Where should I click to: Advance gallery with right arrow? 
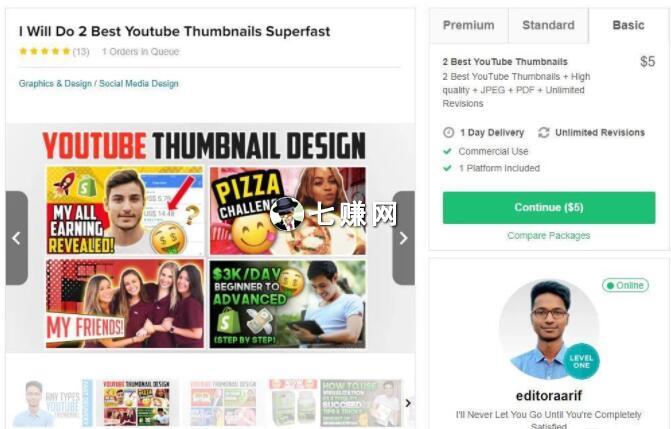coord(403,238)
